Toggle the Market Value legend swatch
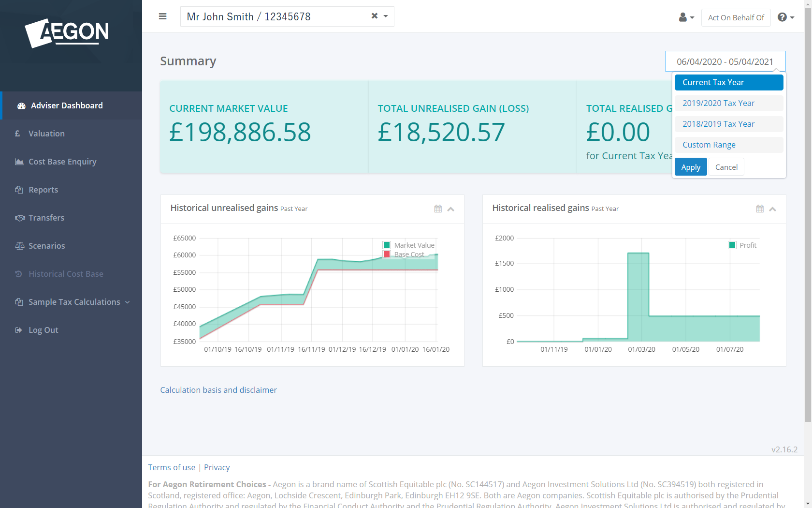 [387, 245]
